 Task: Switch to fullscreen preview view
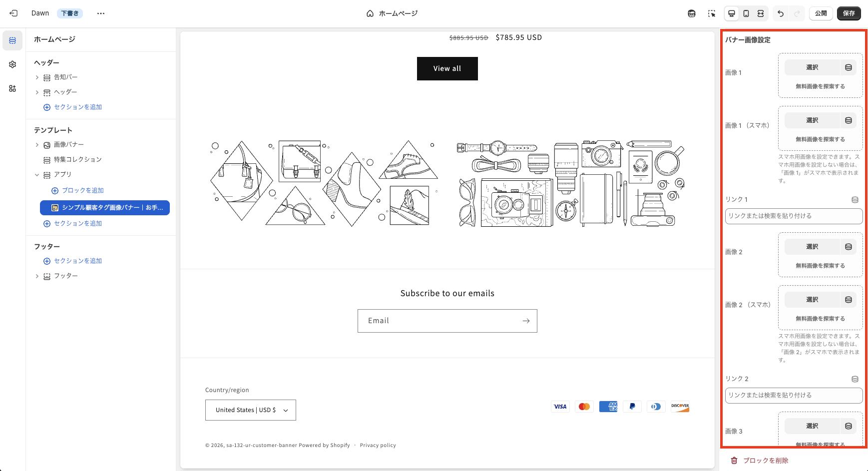(x=761, y=13)
